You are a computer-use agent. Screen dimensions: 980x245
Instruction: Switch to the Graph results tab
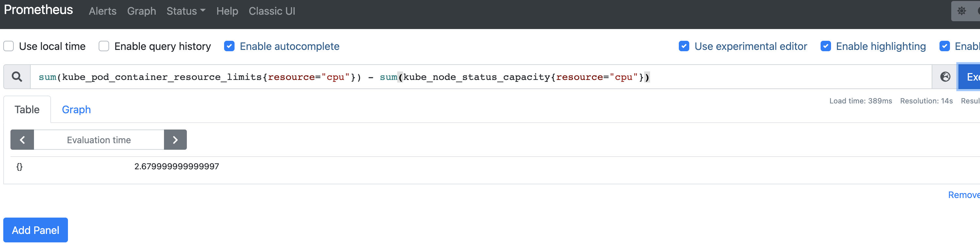[x=76, y=109]
